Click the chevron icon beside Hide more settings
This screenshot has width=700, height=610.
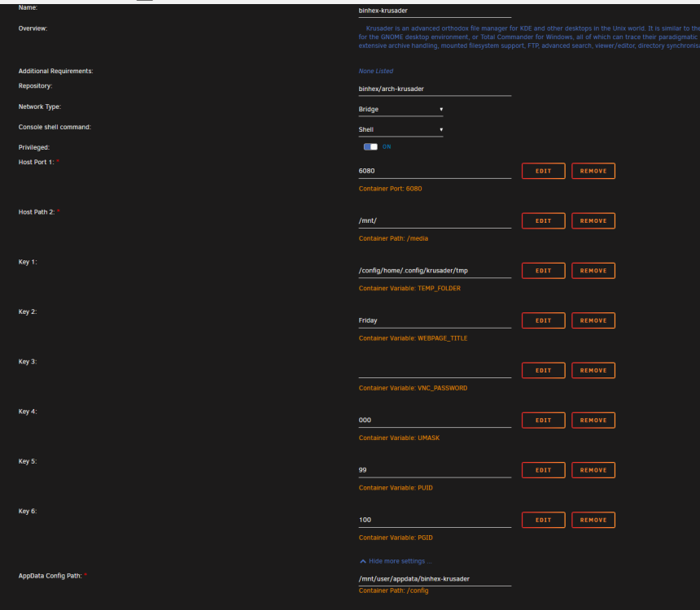[363, 561]
